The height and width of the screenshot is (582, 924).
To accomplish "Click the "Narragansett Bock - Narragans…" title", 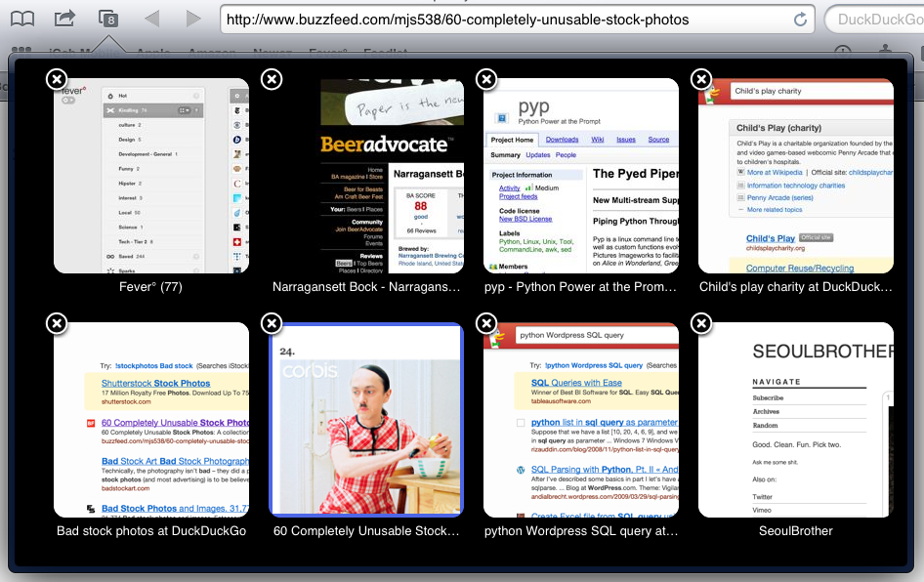I will 366,287.
